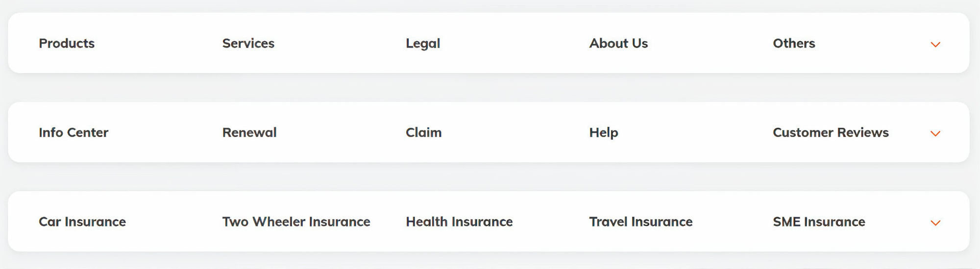Select the Services heading
This screenshot has width=980, height=269.
[248, 44]
